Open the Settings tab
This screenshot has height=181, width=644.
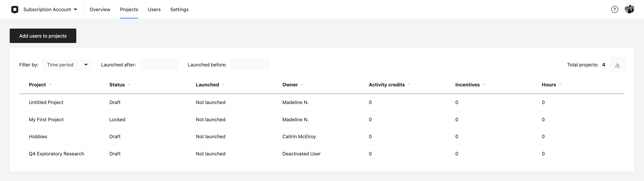pyautogui.click(x=179, y=9)
